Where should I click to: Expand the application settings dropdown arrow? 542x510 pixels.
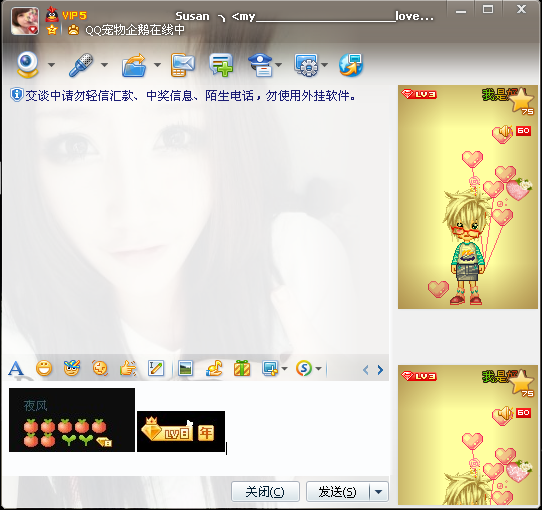pos(324,65)
